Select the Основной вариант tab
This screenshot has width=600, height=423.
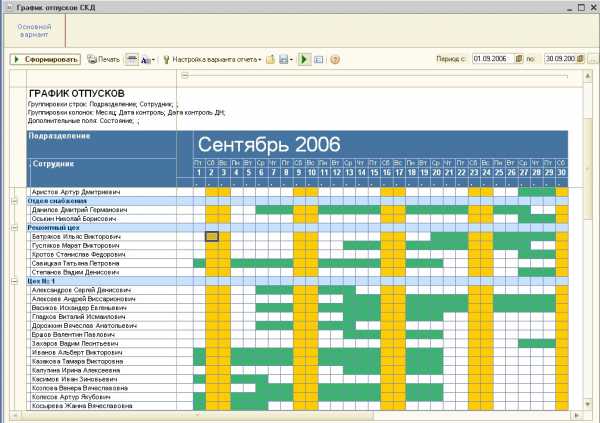click(34, 31)
